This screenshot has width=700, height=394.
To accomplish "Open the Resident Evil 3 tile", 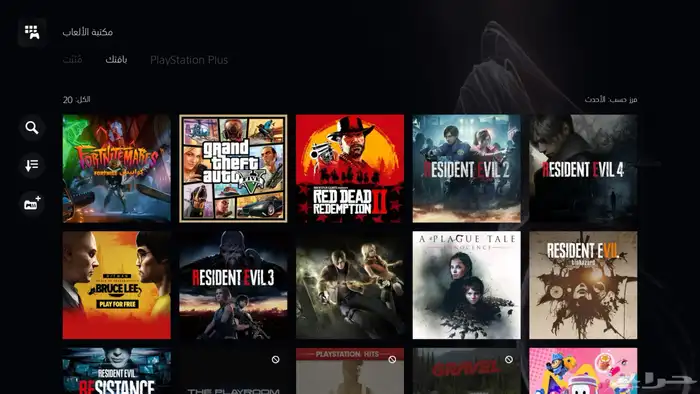I will (233, 285).
